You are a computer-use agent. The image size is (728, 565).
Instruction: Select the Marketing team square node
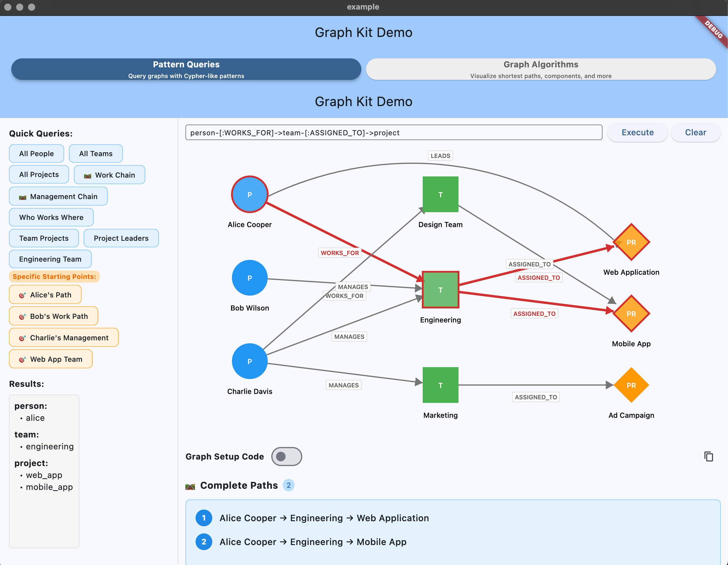(x=440, y=385)
